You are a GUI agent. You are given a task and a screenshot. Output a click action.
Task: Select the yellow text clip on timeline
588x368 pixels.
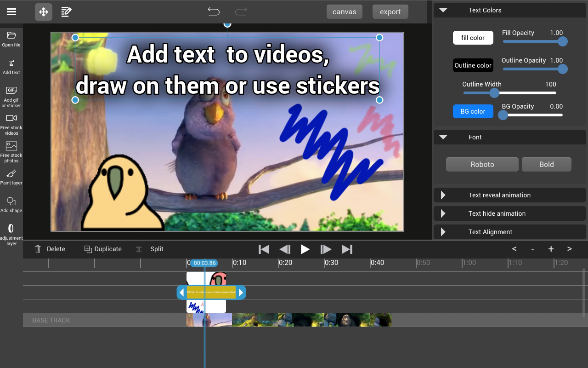pos(211,293)
